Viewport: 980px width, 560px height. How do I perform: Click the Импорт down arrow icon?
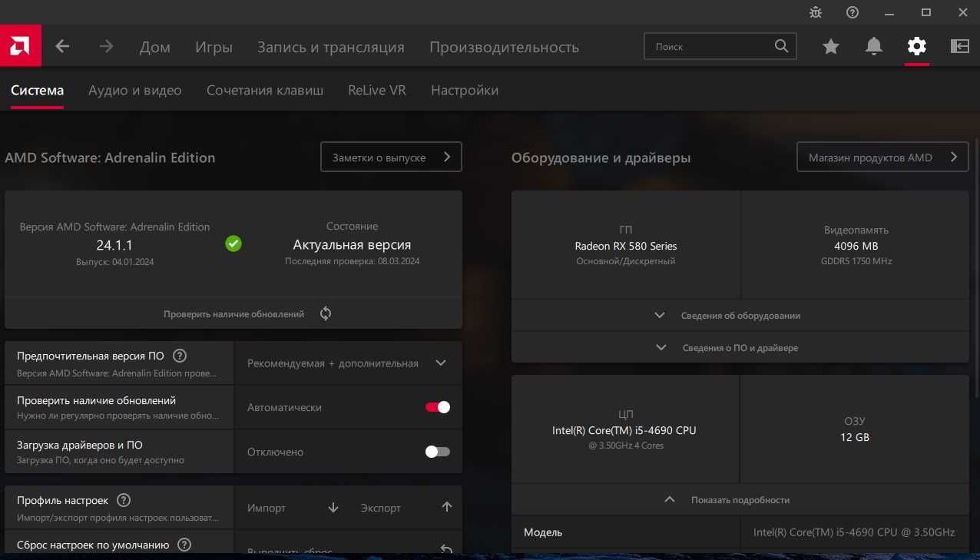[333, 507]
